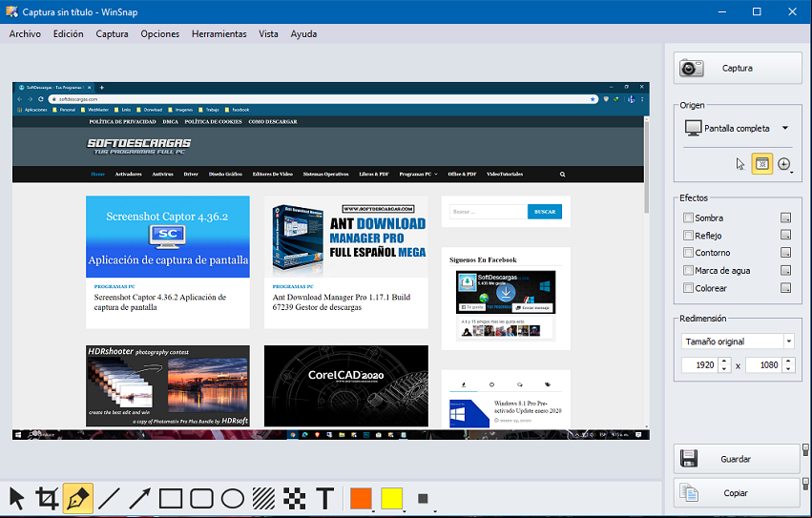Enable the Colorear effect checkbox
Screen dimensions: 812x518
pyautogui.click(x=688, y=288)
